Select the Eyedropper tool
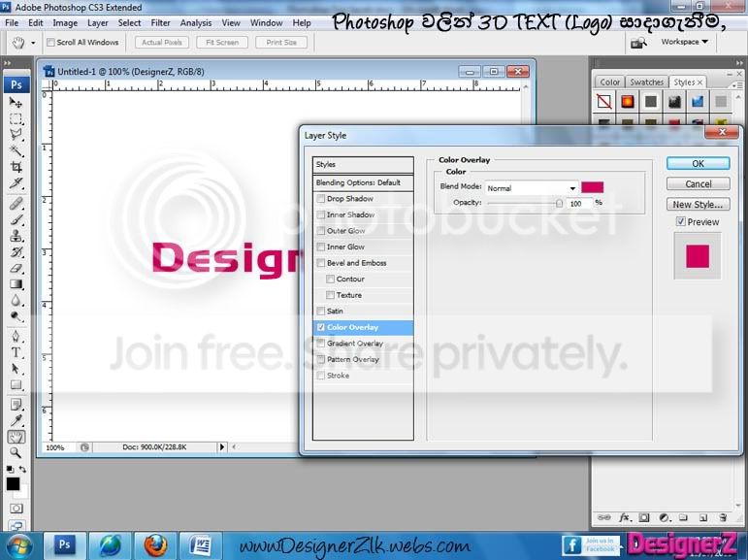The image size is (748, 560). click(16, 420)
